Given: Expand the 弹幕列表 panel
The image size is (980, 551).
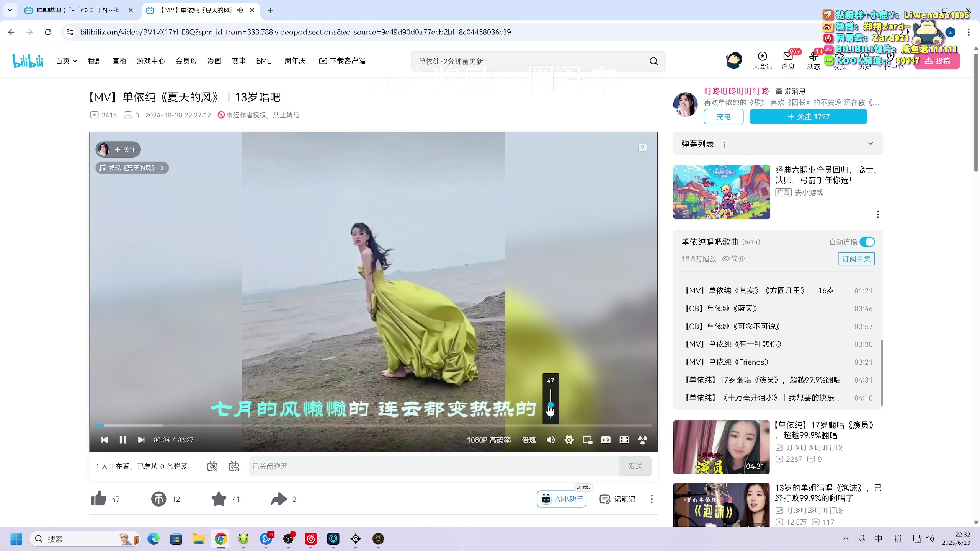Looking at the screenshot, I should click(871, 143).
